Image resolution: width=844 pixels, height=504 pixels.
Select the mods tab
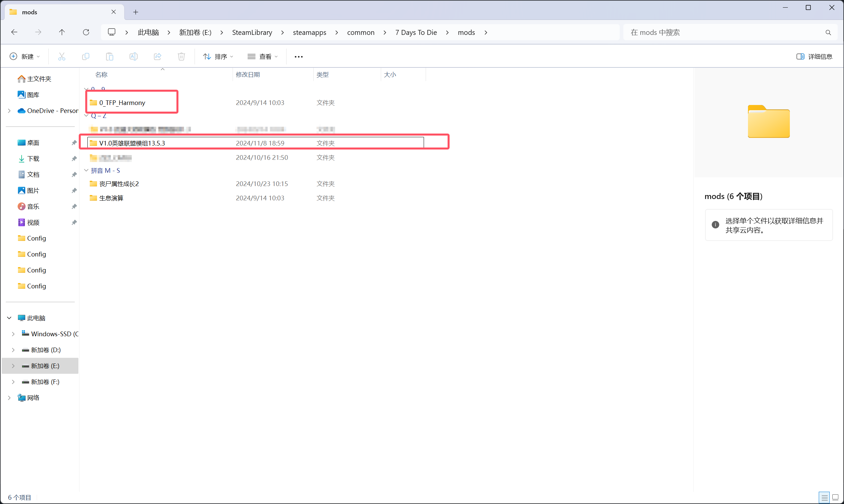(x=64, y=12)
